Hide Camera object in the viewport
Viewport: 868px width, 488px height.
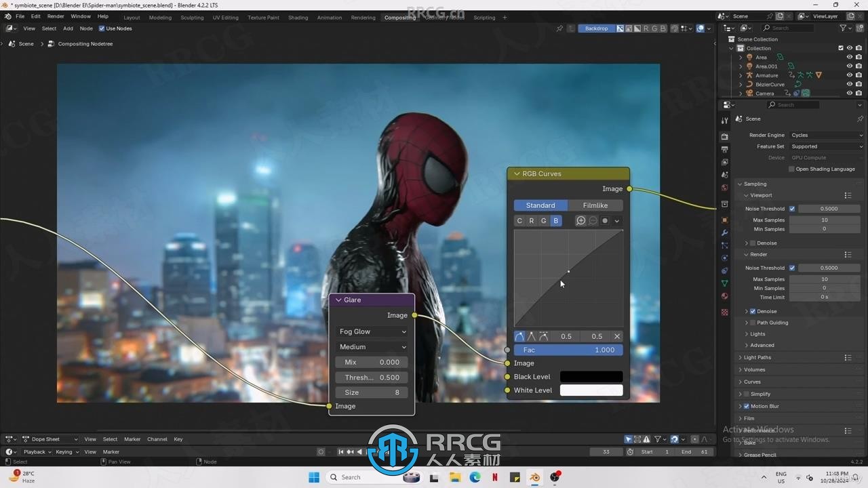849,94
